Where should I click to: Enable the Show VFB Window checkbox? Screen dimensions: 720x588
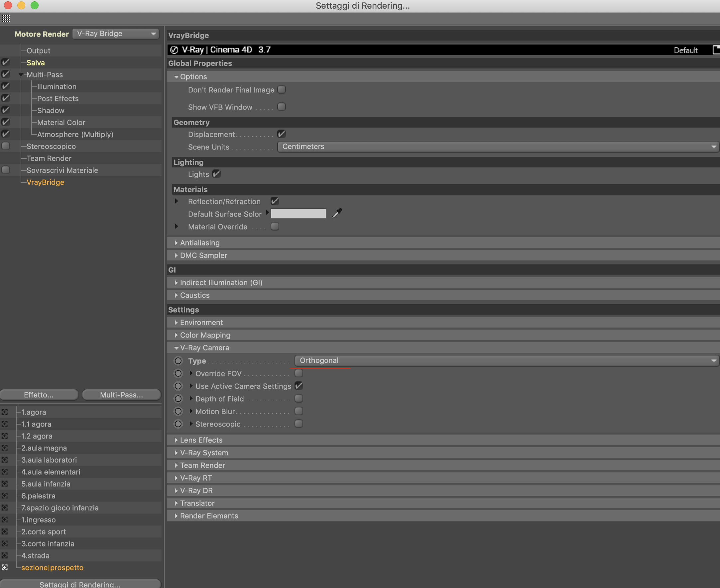coord(282,107)
